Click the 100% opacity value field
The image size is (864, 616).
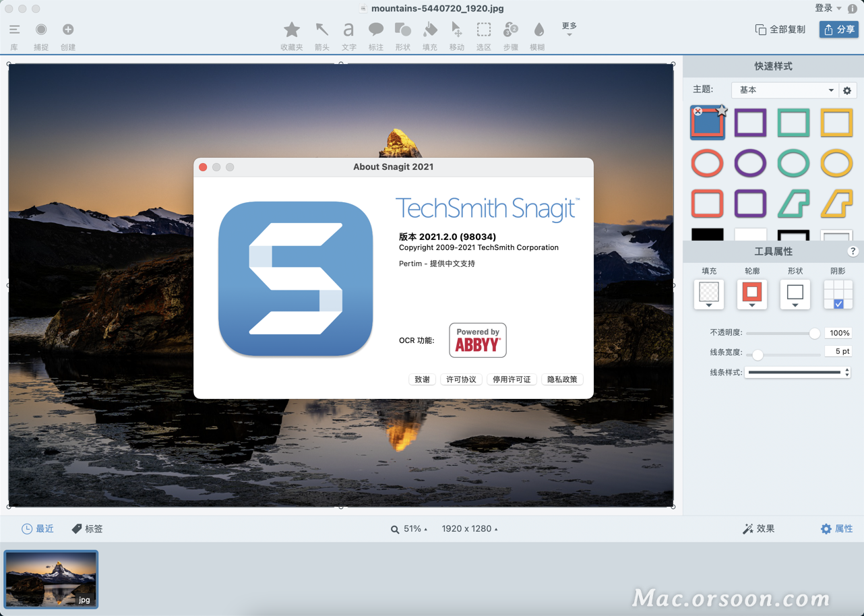838,333
